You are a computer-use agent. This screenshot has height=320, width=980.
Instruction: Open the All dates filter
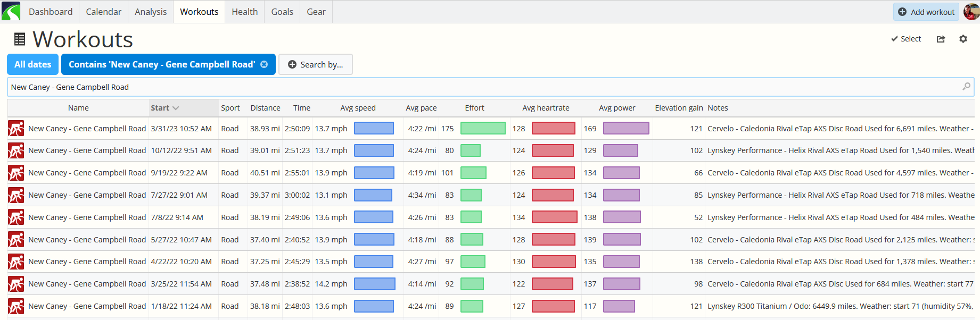[x=32, y=64]
